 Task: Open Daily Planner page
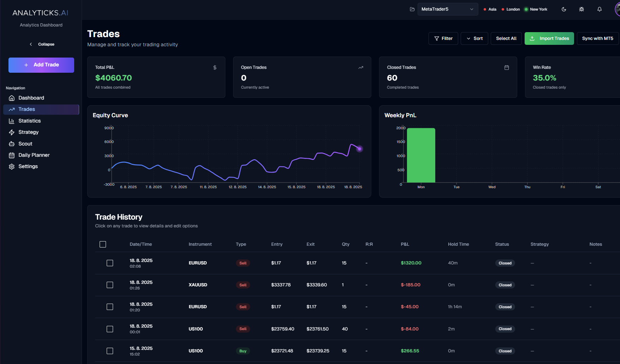pyautogui.click(x=34, y=155)
